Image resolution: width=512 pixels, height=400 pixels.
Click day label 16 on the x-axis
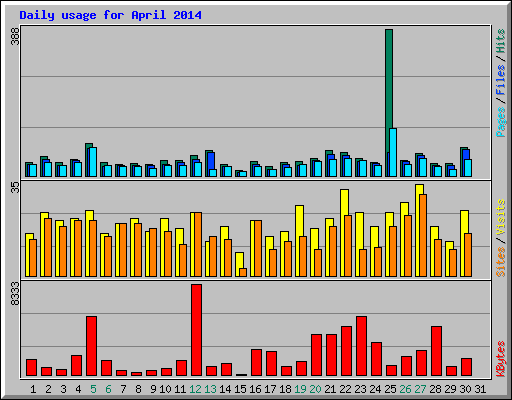(x=255, y=389)
